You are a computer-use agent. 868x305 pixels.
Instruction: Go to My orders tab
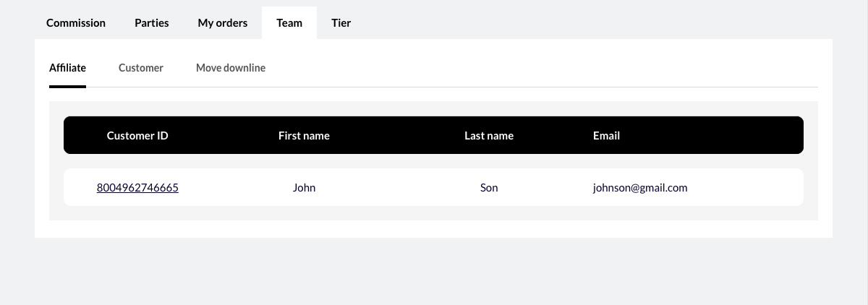(223, 23)
